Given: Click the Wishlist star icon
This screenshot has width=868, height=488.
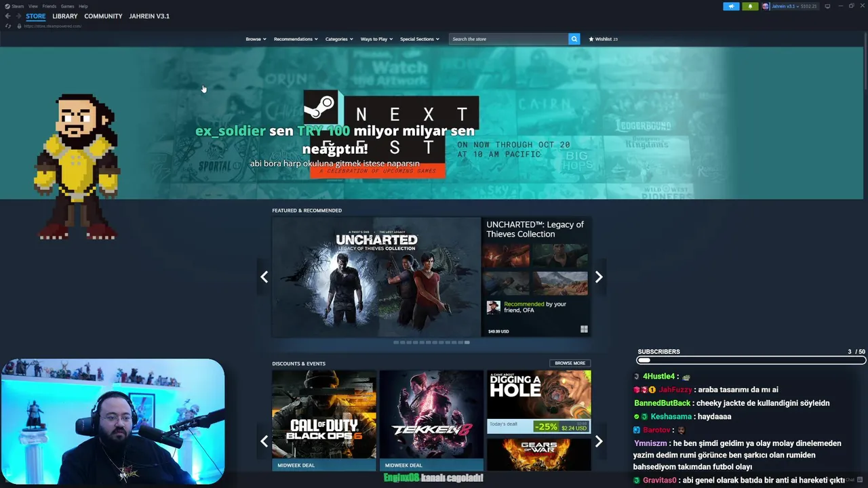Looking at the screenshot, I should coord(591,39).
